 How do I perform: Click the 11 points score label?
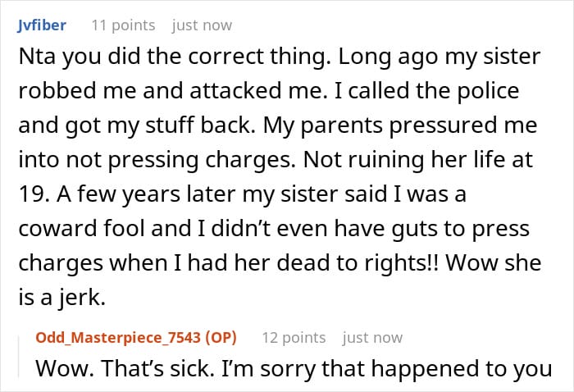click(123, 25)
